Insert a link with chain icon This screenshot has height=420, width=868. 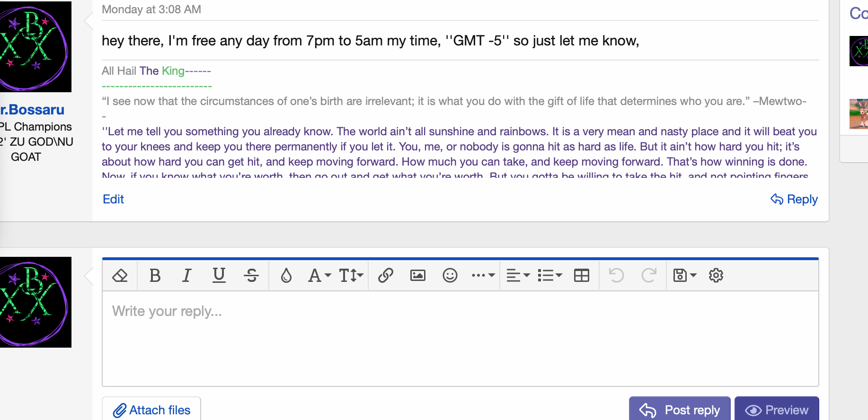pyautogui.click(x=386, y=275)
